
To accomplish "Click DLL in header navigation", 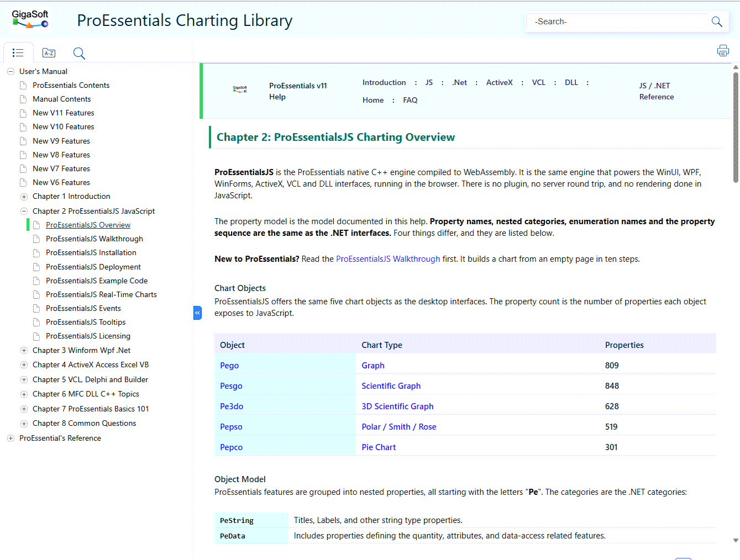I will coord(571,82).
